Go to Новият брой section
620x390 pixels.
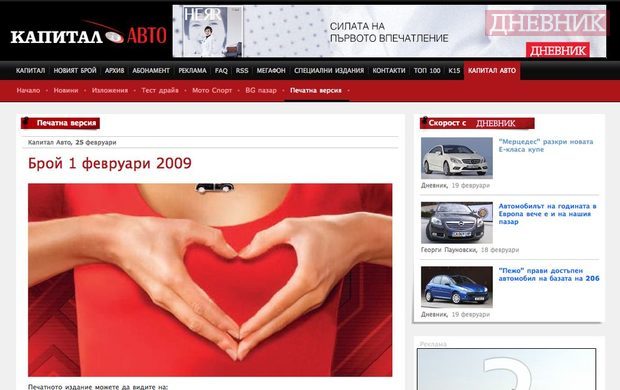click(75, 70)
